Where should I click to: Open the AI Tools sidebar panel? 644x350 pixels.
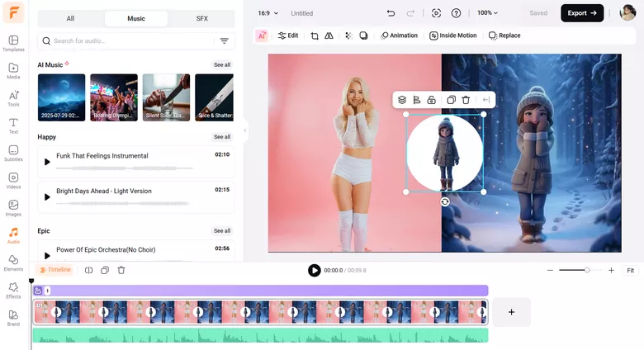point(13,98)
